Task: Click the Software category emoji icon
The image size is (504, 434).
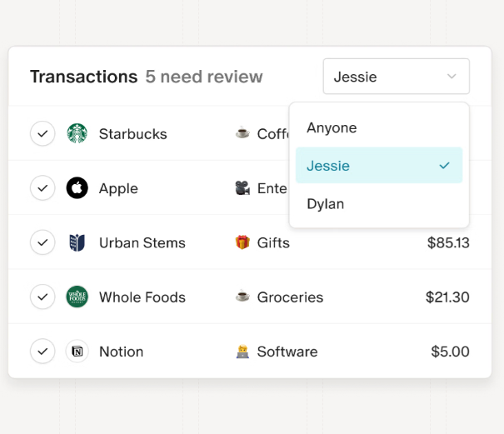Action: pos(242,352)
